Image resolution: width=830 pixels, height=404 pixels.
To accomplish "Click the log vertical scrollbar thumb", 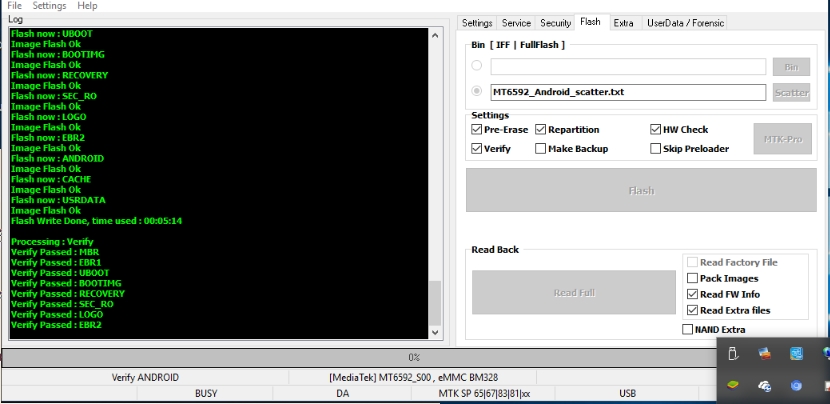I will pyautogui.click(x=435, y=303).
